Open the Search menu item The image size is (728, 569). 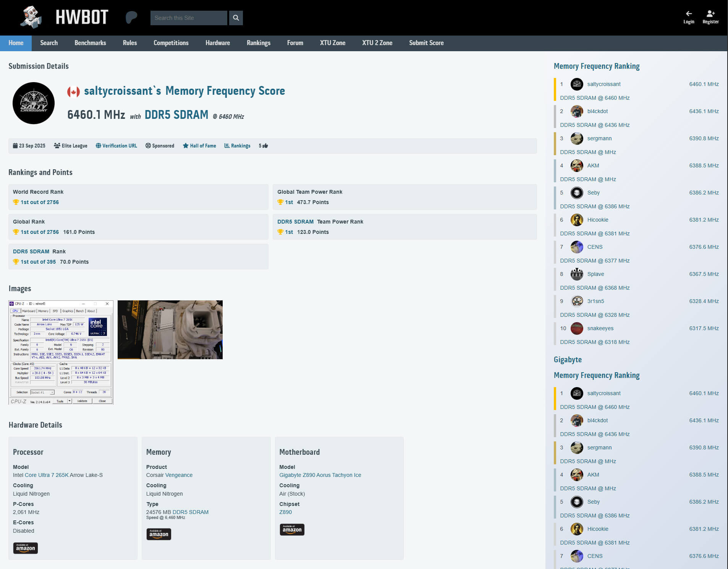[x=49, y=43]
